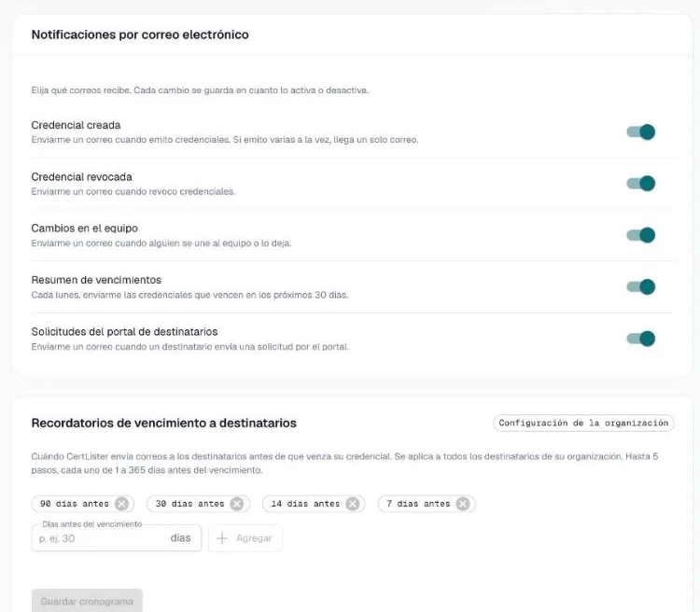Image resolution: width=700 pixels, height=612 pixels.
Task: Select the 90 días antes chip label
Action: (x=75, y=504)
